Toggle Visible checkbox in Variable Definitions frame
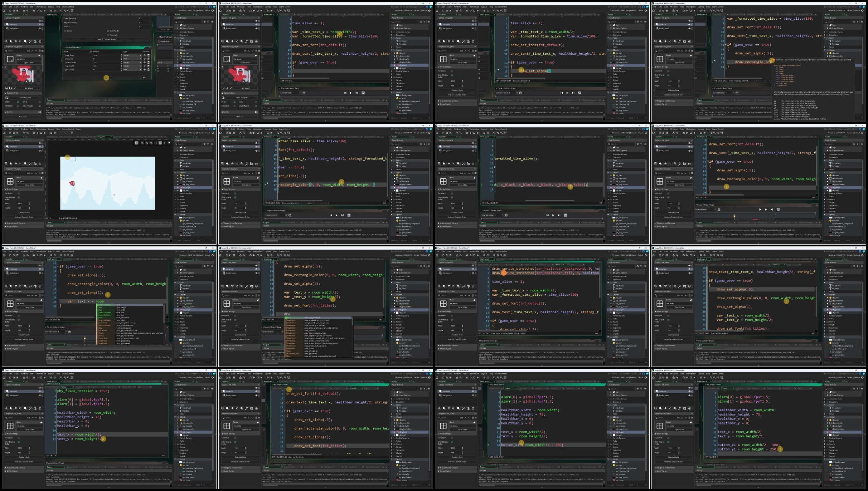868x491 pixels. point(18,102)
